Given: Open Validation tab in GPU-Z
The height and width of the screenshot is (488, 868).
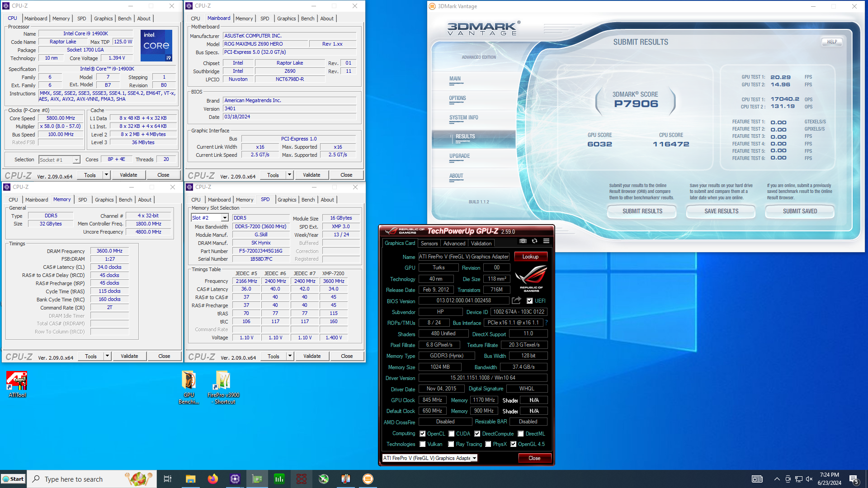Looking at the screenshot, I should (481, 243).
